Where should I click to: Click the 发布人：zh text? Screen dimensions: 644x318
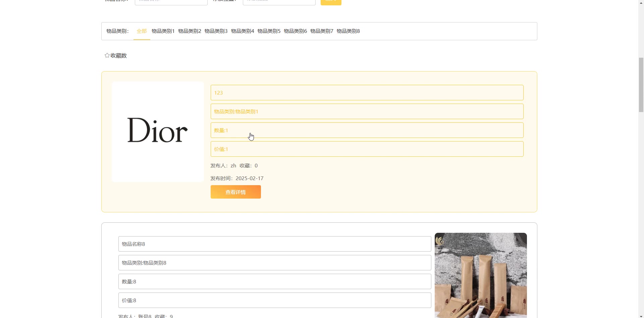pos(223,166)
